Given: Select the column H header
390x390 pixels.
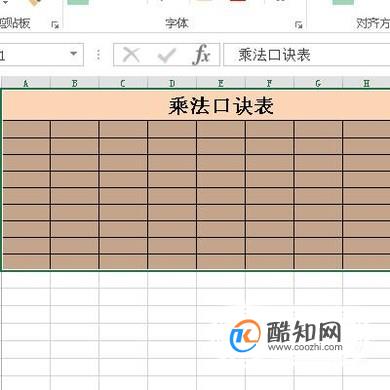Looking at the screenshot, I should (366, 83).
